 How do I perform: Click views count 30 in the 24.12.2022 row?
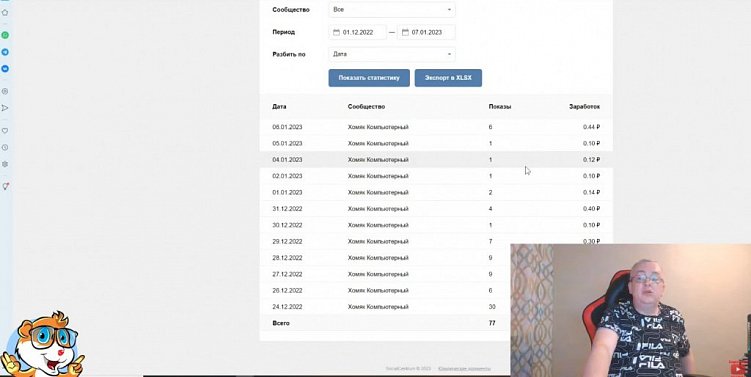point(492,307)
